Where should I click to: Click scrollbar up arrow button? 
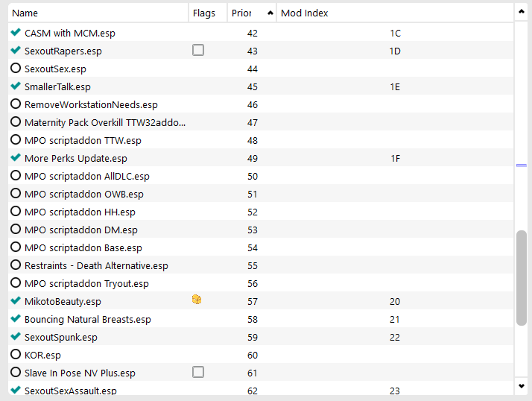[522, 12]
